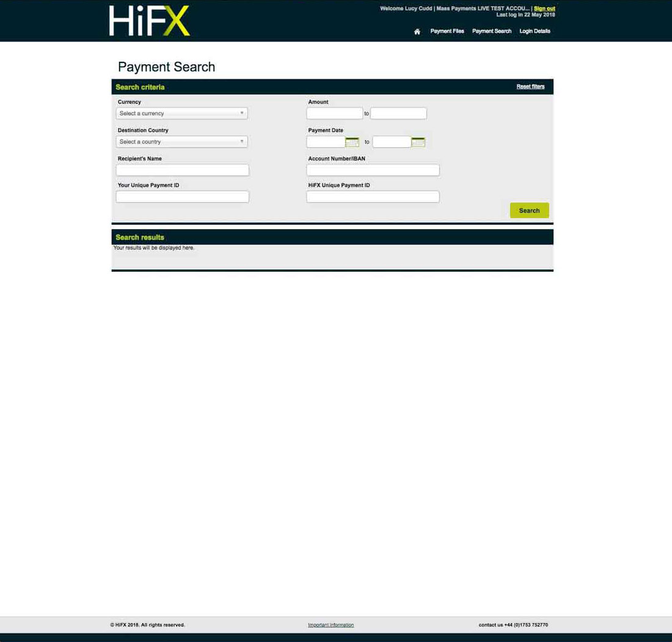Click the Sign out link

pos(544,9)
